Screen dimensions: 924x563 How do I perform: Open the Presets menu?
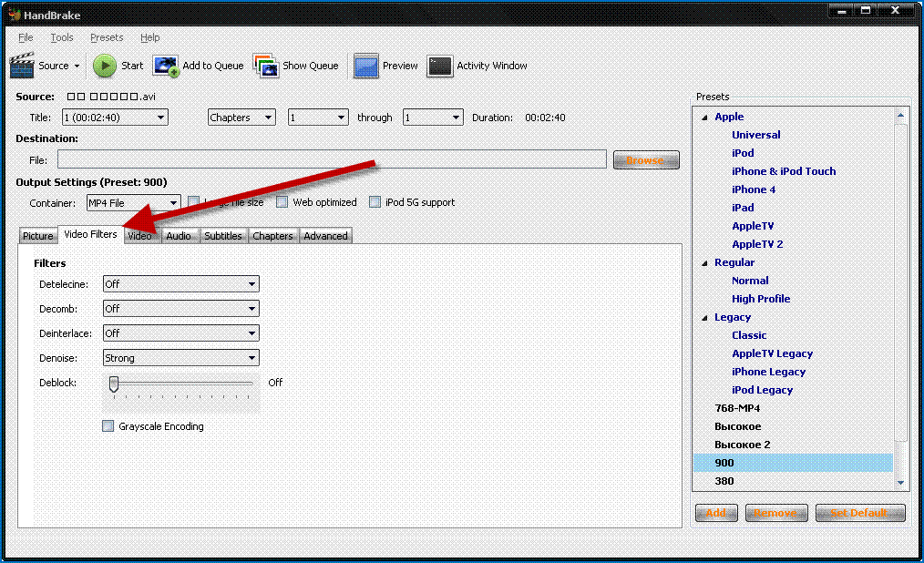tap(107, 37)
